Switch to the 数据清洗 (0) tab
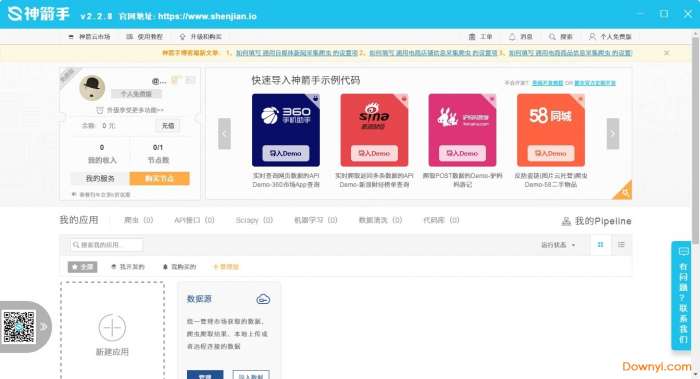Screen dimensions: 700x379 [x=380, y=220]
